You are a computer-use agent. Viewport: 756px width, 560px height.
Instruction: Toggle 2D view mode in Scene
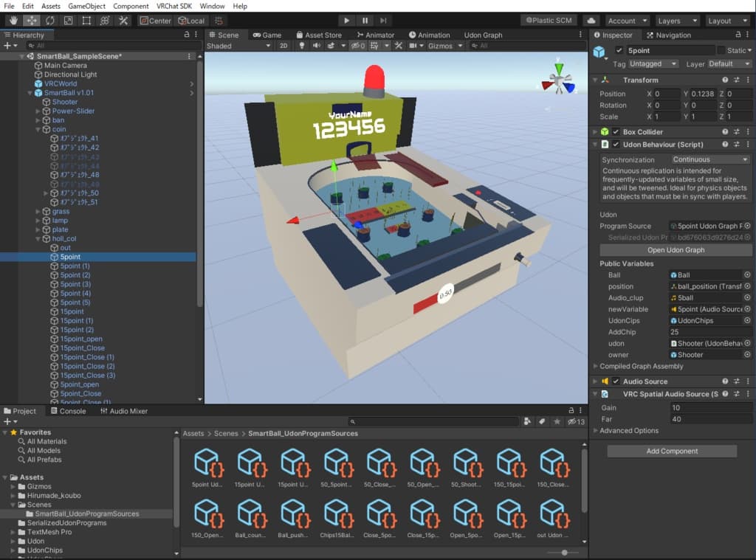[283, 46]
